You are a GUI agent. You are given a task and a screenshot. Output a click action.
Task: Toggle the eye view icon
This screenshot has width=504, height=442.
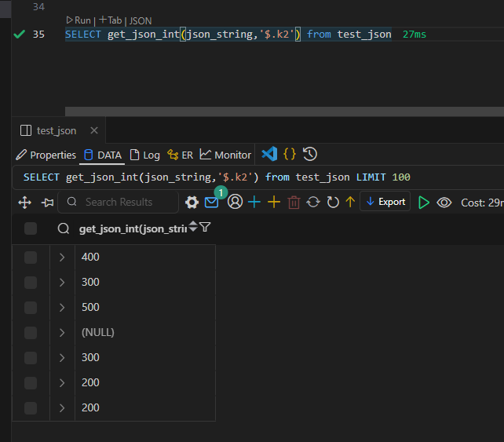point(444,203)
